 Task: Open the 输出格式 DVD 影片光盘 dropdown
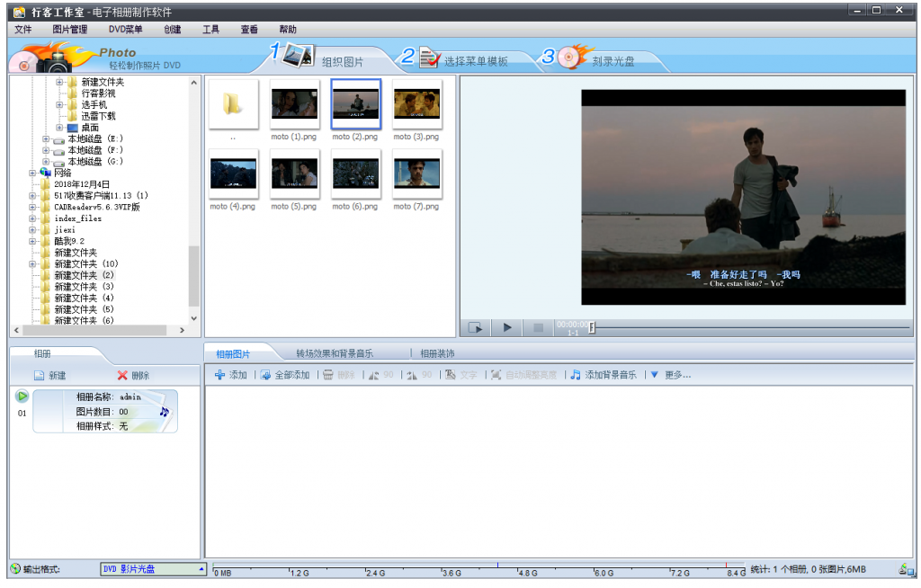pyautogui.click(x=153, y=569)
